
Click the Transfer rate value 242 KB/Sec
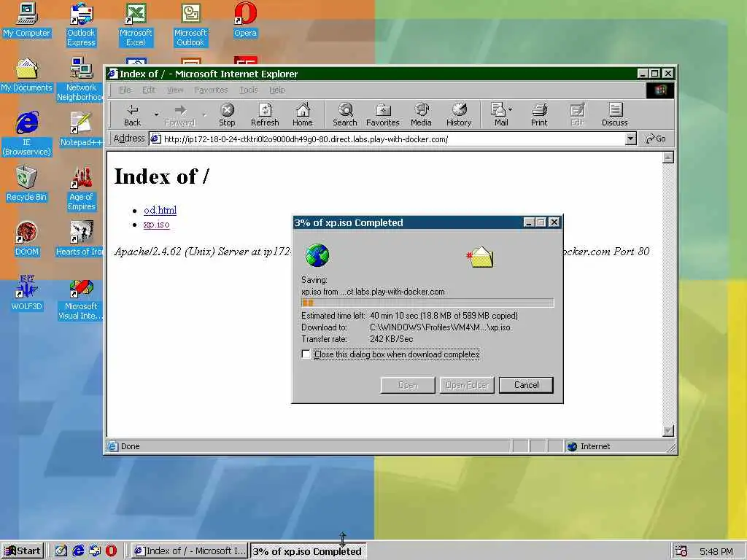pos(391,339)
